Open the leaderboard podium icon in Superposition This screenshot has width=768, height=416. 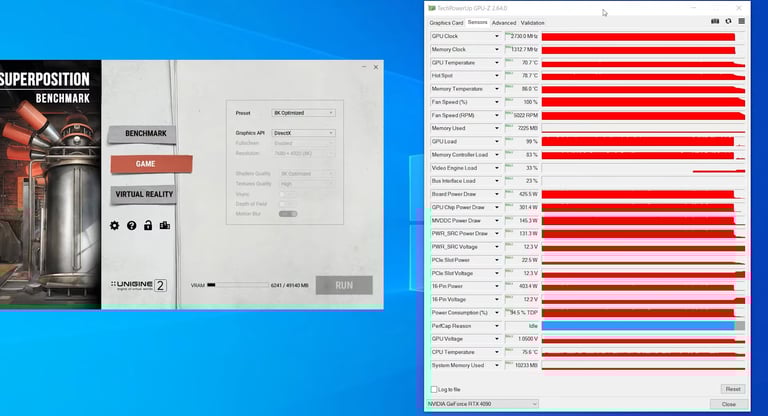point(165,225)
